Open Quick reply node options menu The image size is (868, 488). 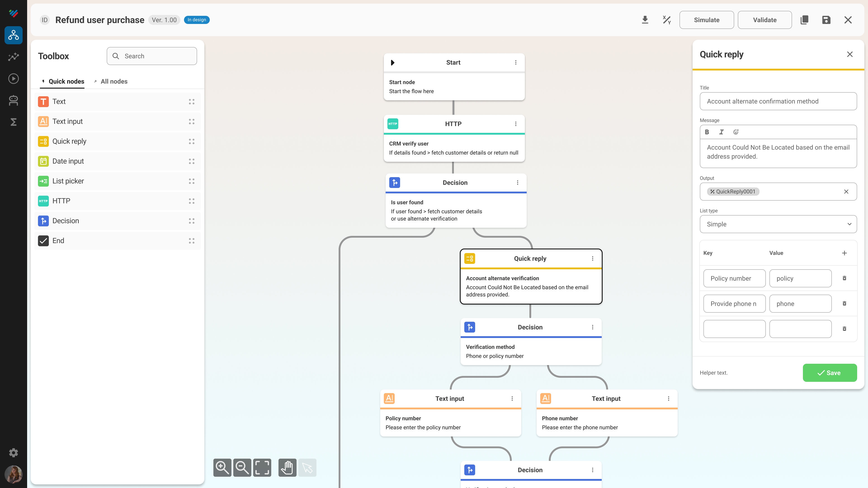593,258
